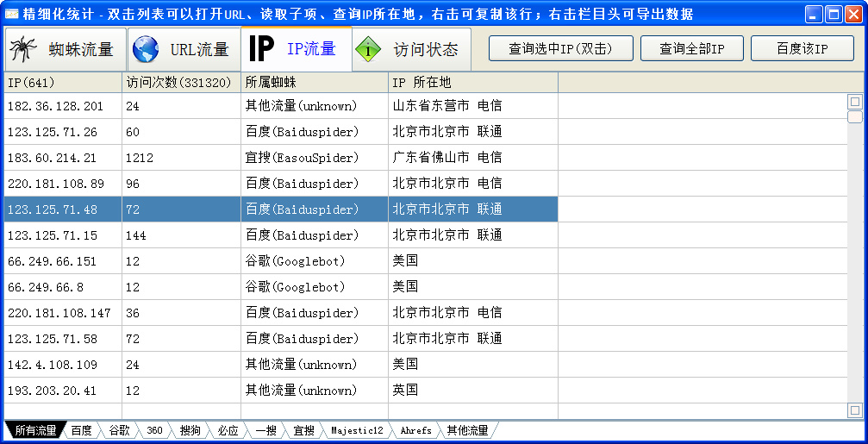The image size is (868, 444).
Task: Open the 访问状态 tab
Action: click(x=411, y=49)
